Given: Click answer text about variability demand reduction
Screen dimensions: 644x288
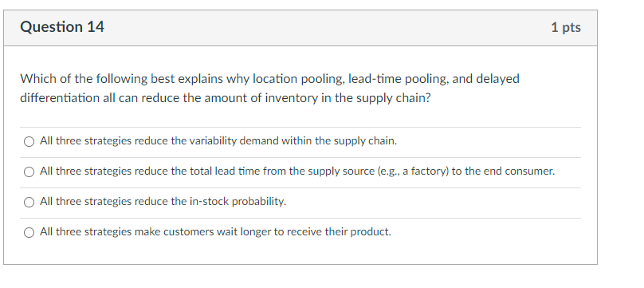Looking at the screenshot, I should click(x=218, y=141).
